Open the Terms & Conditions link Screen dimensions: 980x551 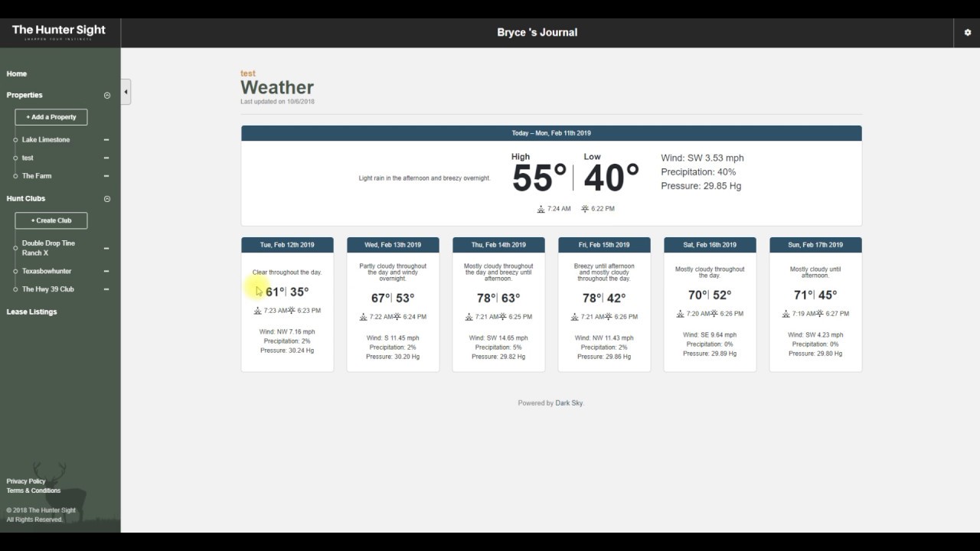(x=34, y=491)
